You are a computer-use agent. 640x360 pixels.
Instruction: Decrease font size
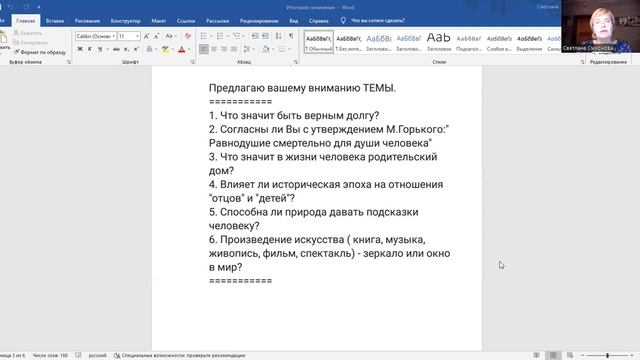click(x=156, y=36)
